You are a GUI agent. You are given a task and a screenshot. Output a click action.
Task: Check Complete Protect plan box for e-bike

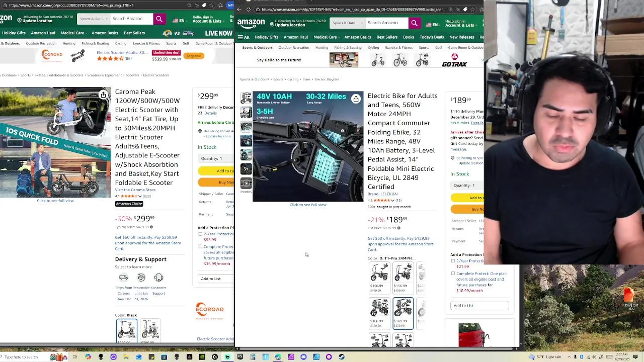[x=453, y=274]
